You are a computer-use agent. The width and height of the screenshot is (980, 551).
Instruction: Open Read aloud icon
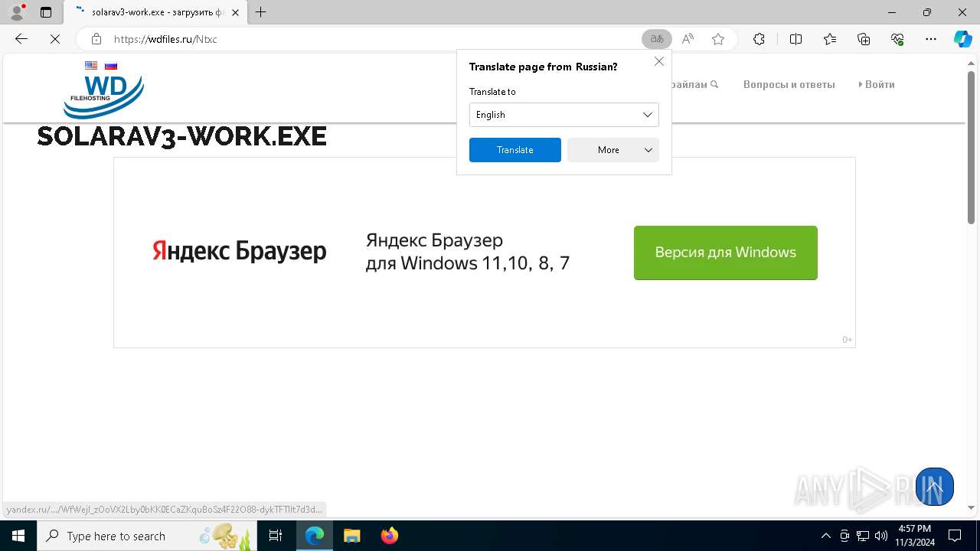[688, 39]
